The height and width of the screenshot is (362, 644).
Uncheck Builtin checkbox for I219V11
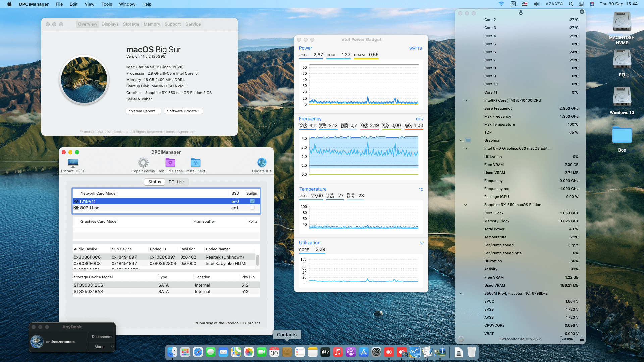(x=252, y=201)
